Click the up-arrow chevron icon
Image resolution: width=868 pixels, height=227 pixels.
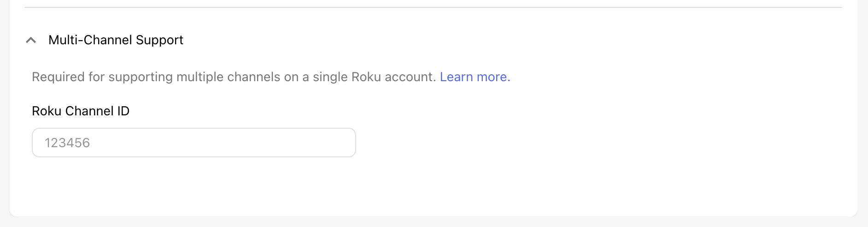tap(31, 40)
